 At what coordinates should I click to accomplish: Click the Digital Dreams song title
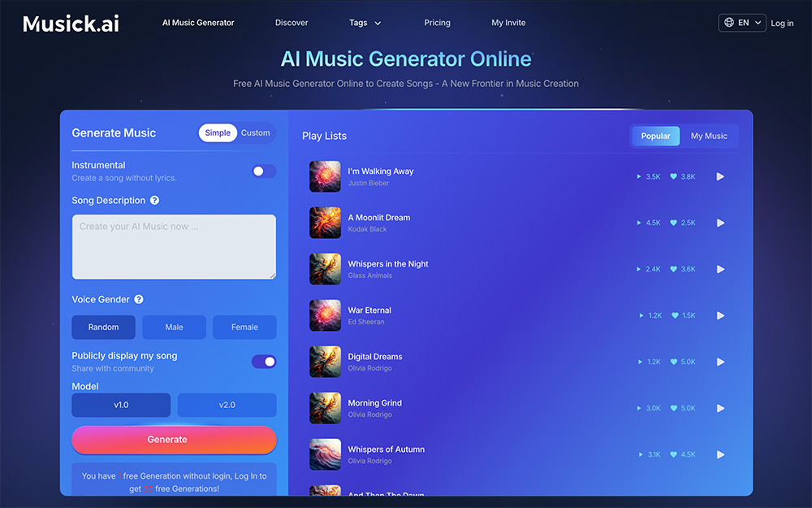tap(375, 357)
